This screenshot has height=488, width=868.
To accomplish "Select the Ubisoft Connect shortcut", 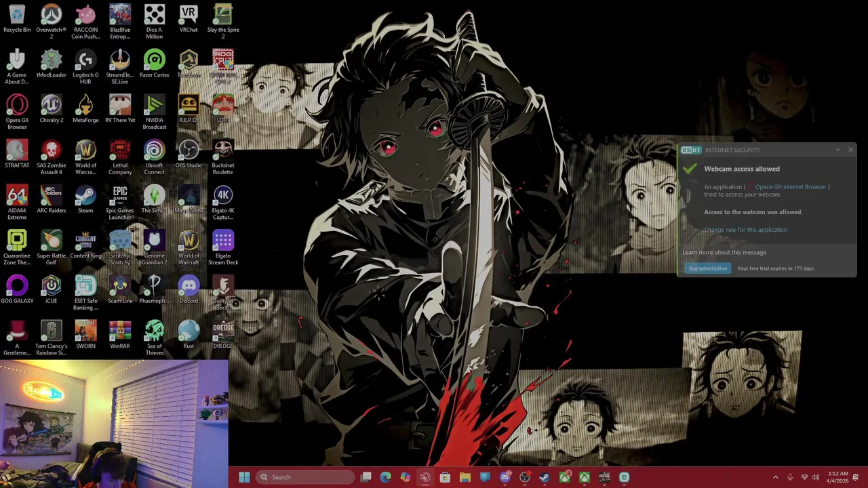I will click(x=155, y=157).
